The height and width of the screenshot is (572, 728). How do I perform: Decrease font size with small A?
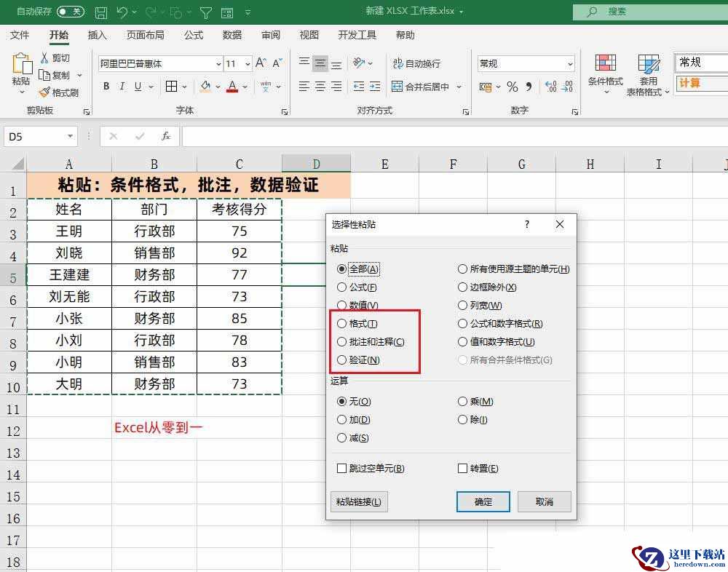pos(277,63)
